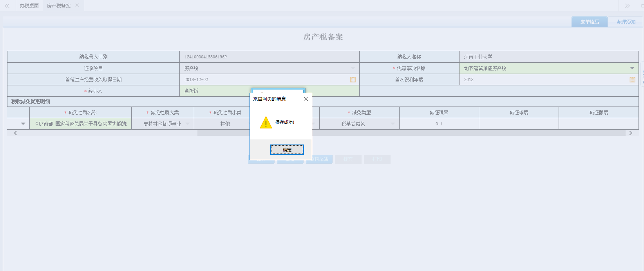The height and width of the screenshot is (271, 644).
Task: Close the 来自网页的消息 dialog with X
Action: [306, 99]
